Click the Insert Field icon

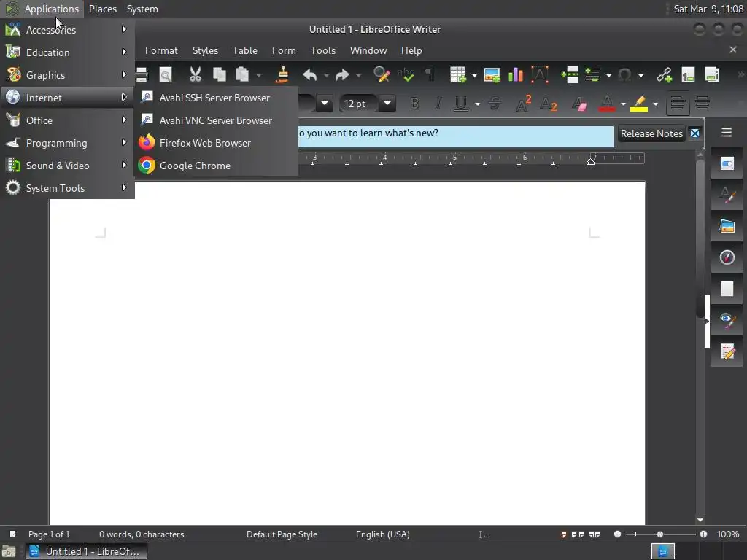point(592,75)
